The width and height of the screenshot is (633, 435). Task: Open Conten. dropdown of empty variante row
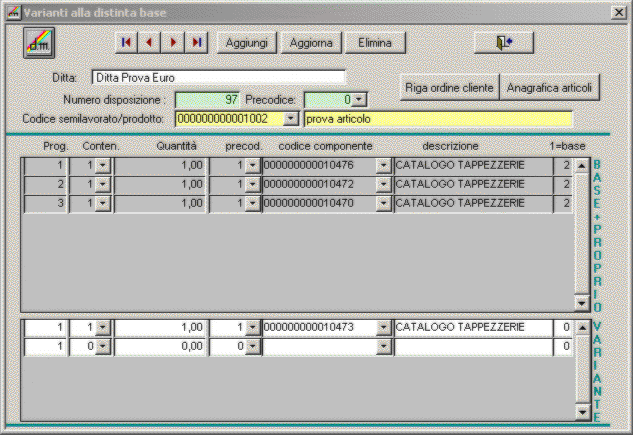coord(103,346)
